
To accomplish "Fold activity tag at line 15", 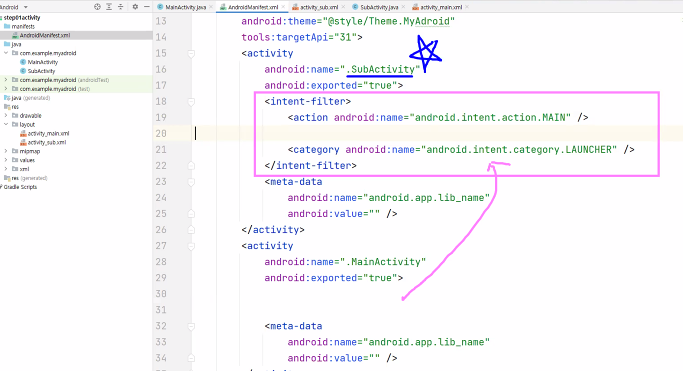I will (x=191, y=54).
